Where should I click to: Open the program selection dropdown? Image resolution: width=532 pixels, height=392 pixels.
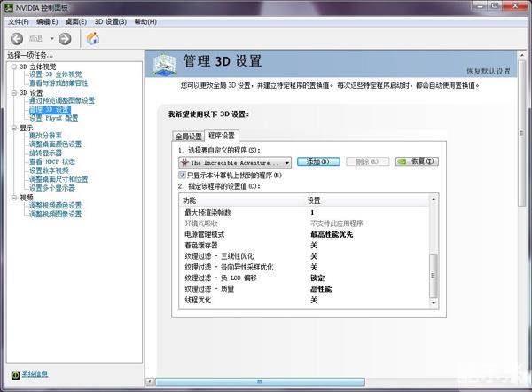(286, 163)
